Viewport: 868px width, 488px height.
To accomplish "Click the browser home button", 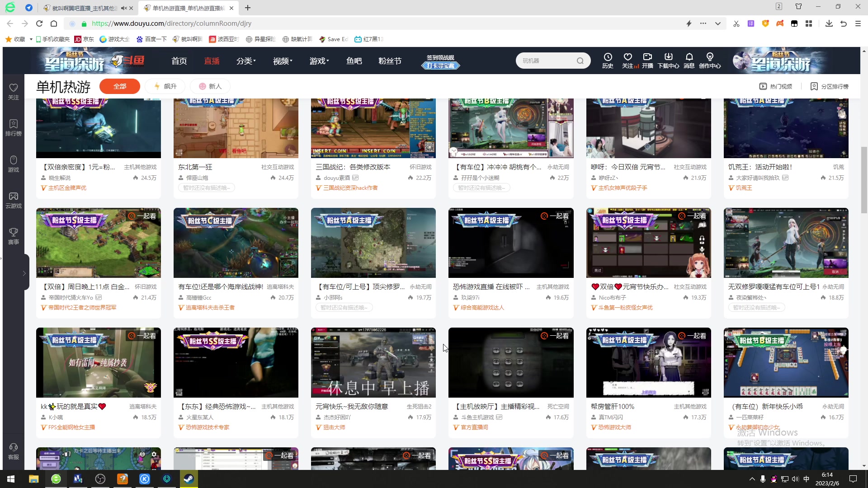I will point(54,23).
